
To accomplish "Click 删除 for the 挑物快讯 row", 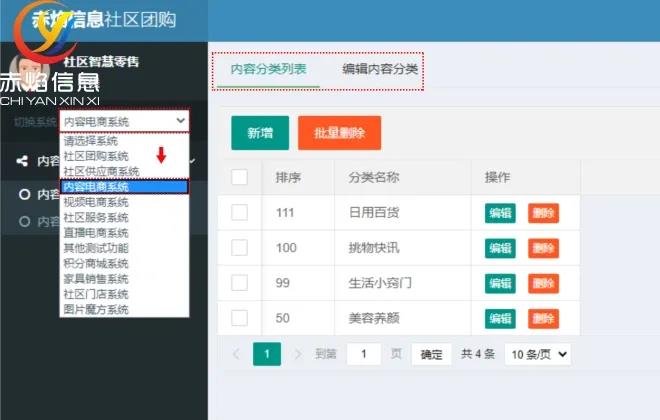I will pyautogui.click(x=543, y=248).
